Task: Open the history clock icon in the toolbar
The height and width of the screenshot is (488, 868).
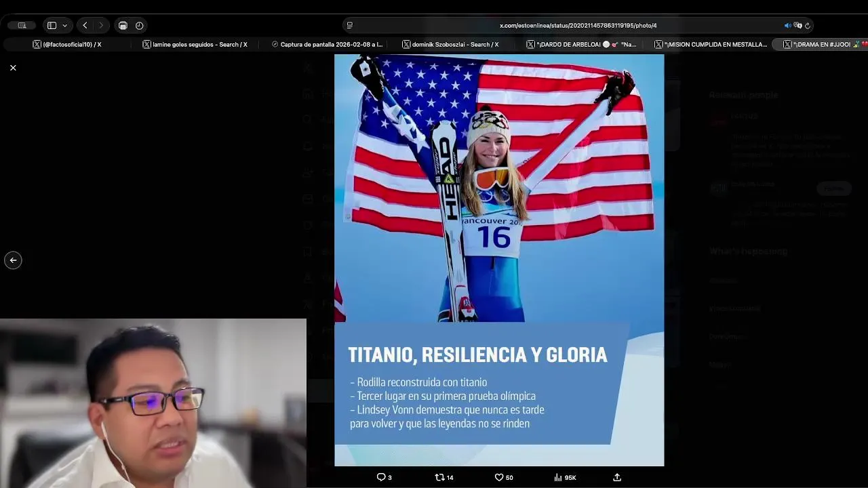Action: point(139,25)
